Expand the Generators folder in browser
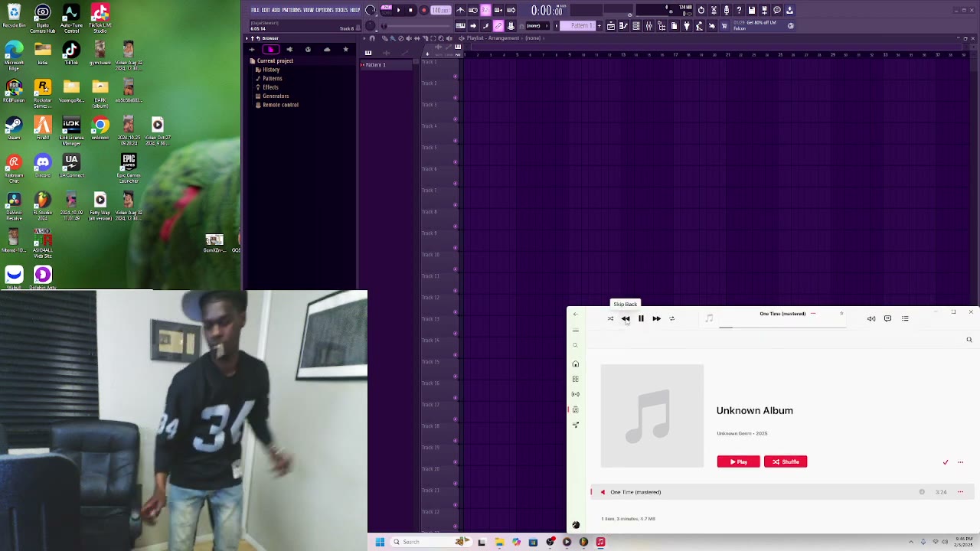980x551 pixels. (275, 96)
